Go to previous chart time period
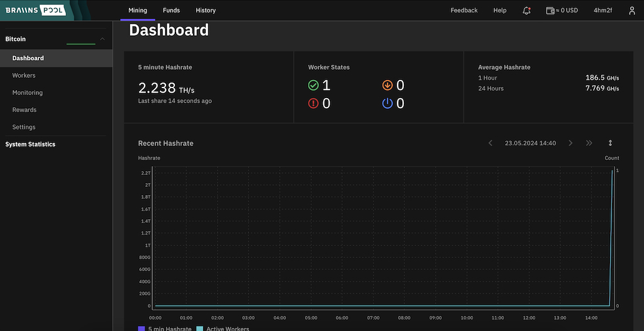644x331 pixels. pyautogui.click(x=491, y=143)
